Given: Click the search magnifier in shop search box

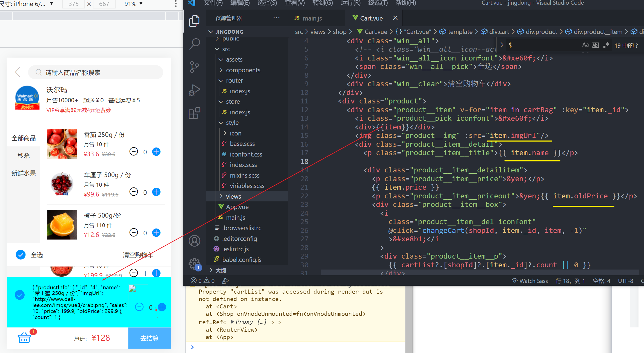Looking at the screenshot, I should (39, 72).
